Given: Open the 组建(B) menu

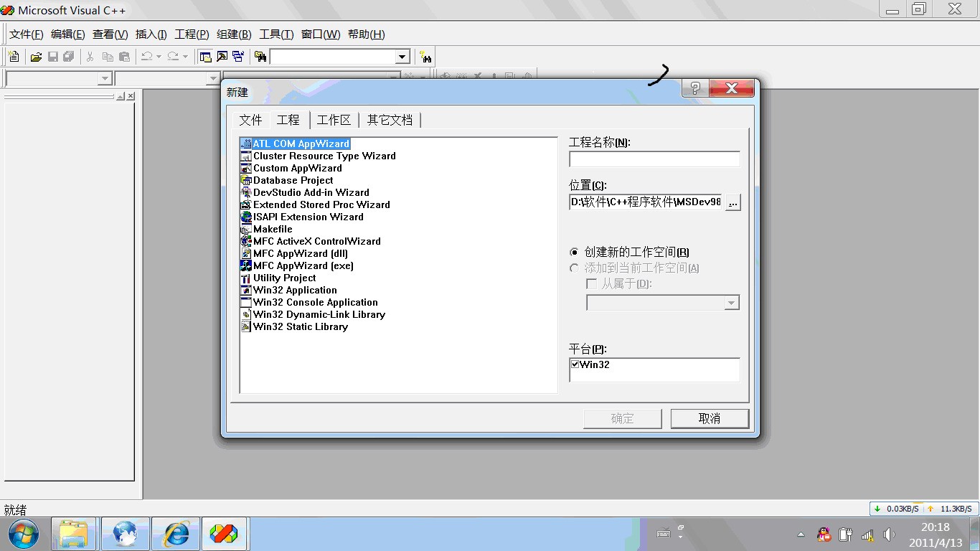Looking at the screenshot, I should tap(235, 34).
